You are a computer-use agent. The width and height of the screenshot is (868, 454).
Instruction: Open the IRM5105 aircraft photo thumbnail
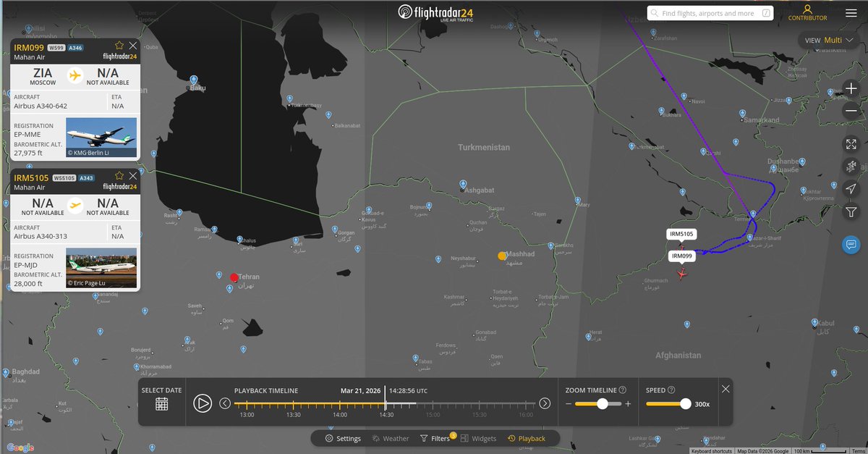coord(101,268)
